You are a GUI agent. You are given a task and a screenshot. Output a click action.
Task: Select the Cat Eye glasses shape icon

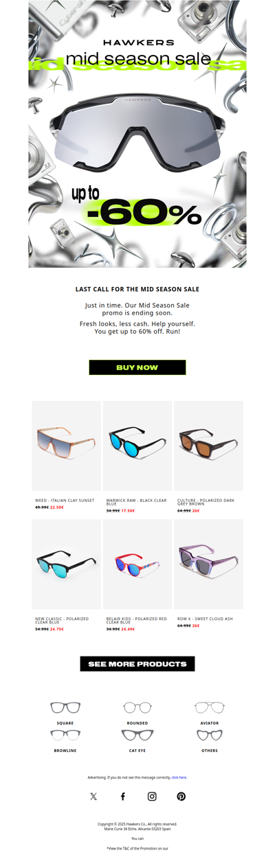(137, 735)
